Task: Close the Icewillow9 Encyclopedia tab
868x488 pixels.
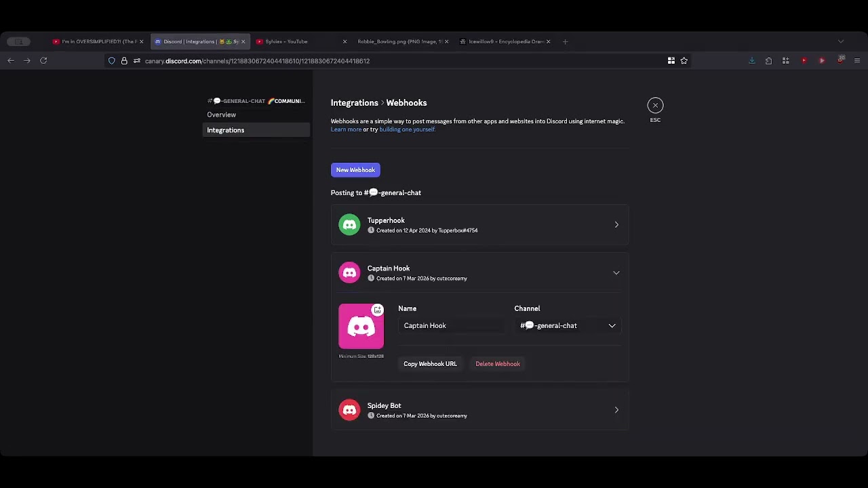Action: [x=548, y=41]
